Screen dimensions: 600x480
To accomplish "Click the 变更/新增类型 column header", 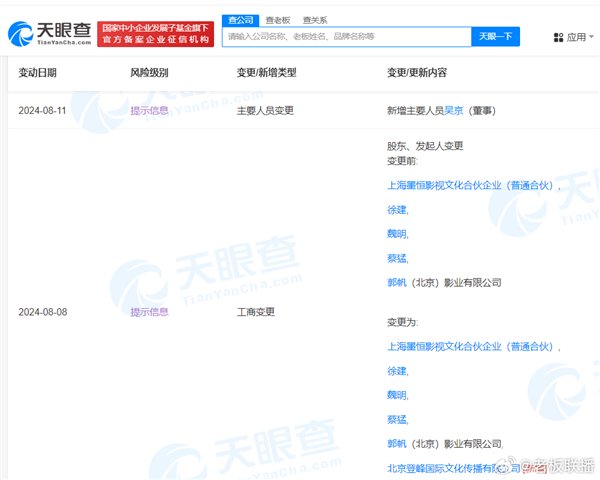I will coord(266,72).
